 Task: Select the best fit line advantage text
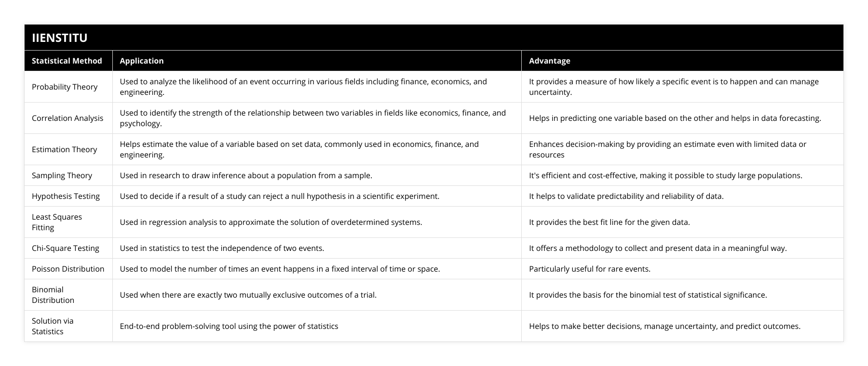[609, 222]
